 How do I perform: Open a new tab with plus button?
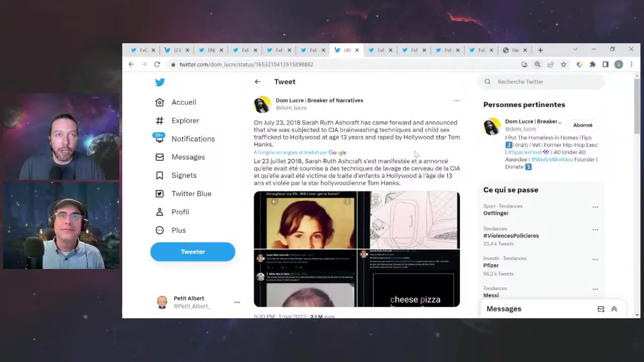[x=540, y=50]
